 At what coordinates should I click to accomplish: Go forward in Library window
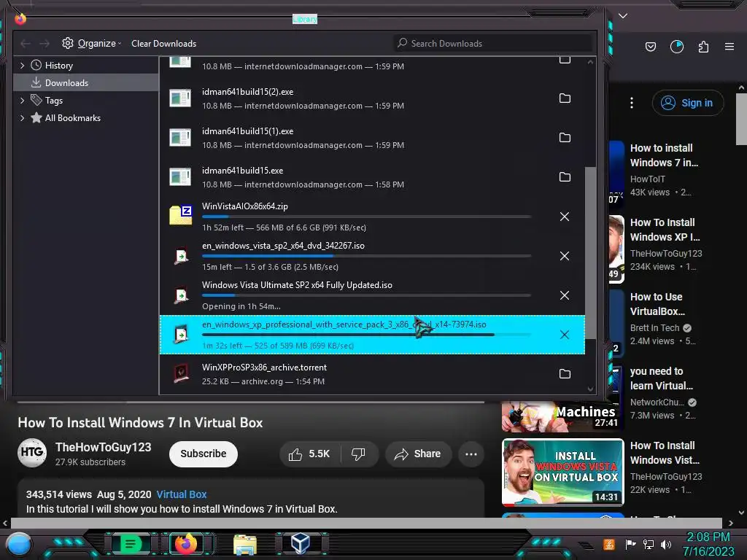(x=44, y=44)
